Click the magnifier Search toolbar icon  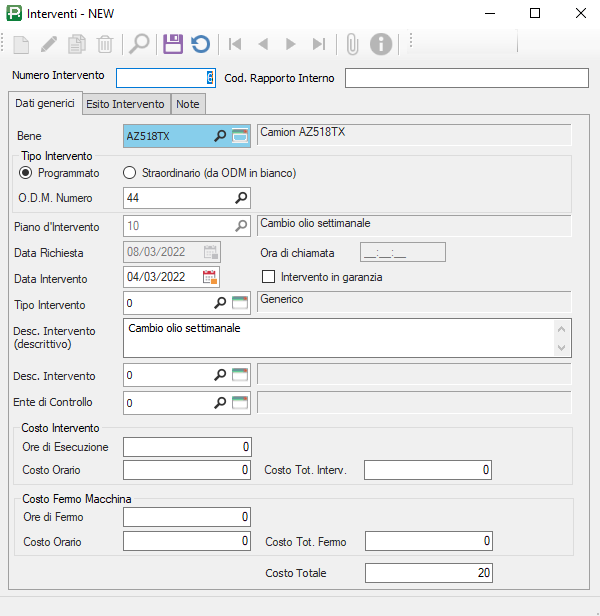[139, 43]
